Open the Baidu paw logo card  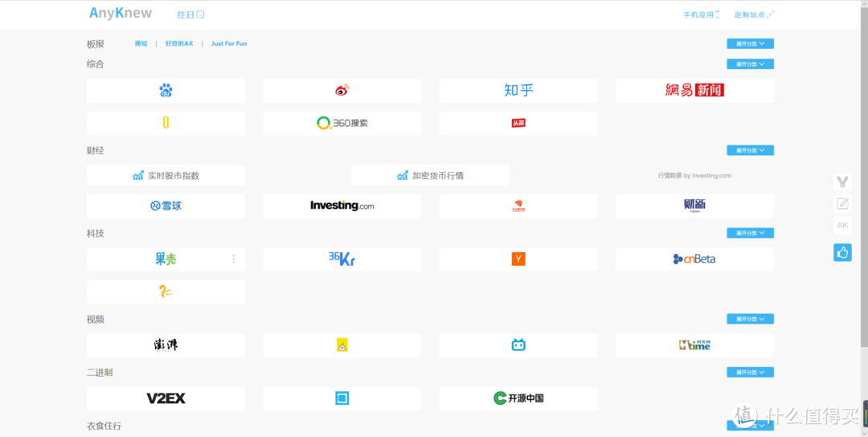[x=166, y=90]
